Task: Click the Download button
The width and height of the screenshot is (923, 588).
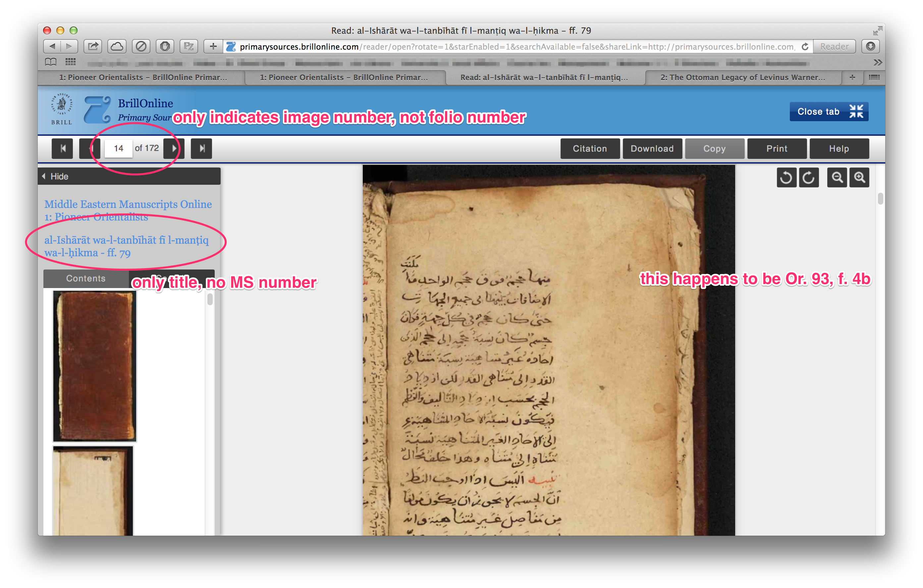Action: click(x=652, y=149)
